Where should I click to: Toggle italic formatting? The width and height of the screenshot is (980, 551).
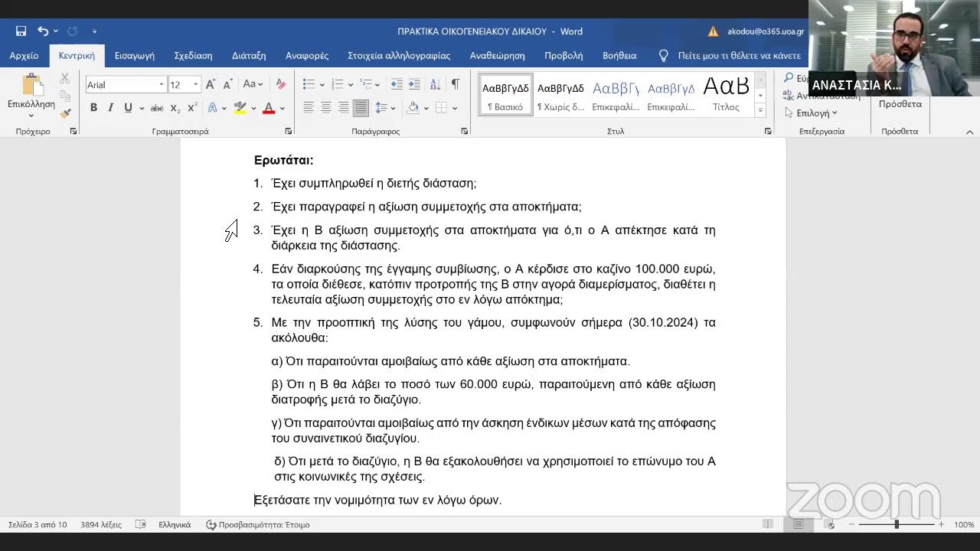[x=110, y=108]
